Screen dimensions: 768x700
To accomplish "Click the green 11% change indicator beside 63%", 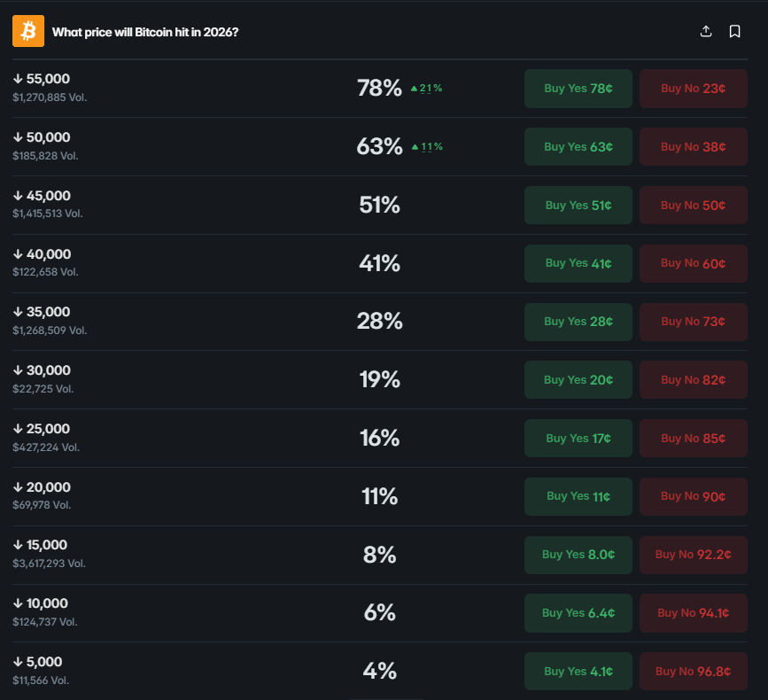I will pyautogui.click(x=426, y=146).
